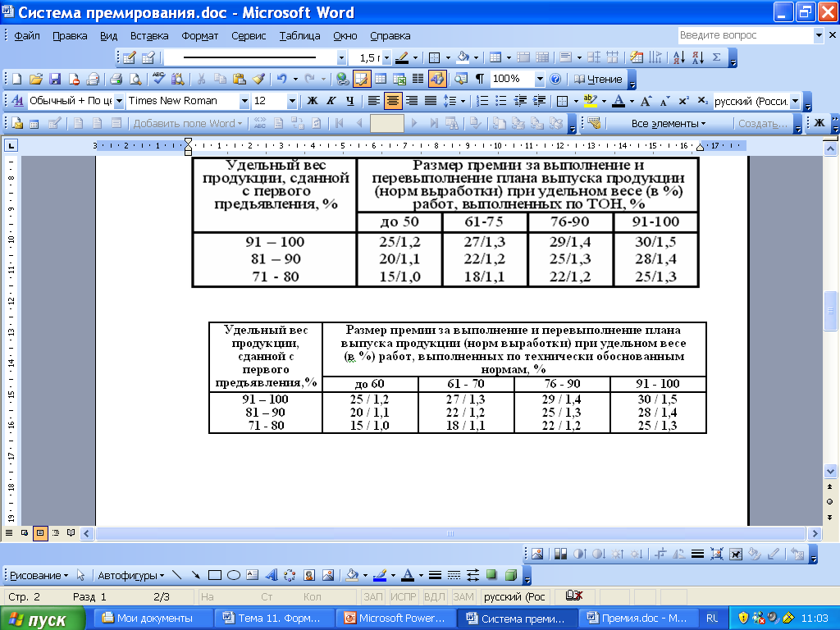Click the Чтение reading mode button
840x630 pixels.
click(598, 80)
